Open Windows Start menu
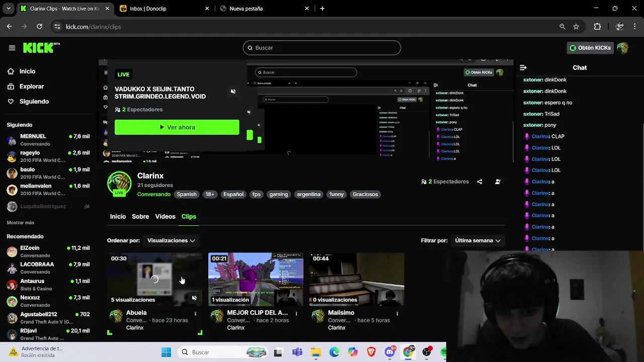This screenshot has width=644, height=362. pyautogui.click(x=166, y=352)
